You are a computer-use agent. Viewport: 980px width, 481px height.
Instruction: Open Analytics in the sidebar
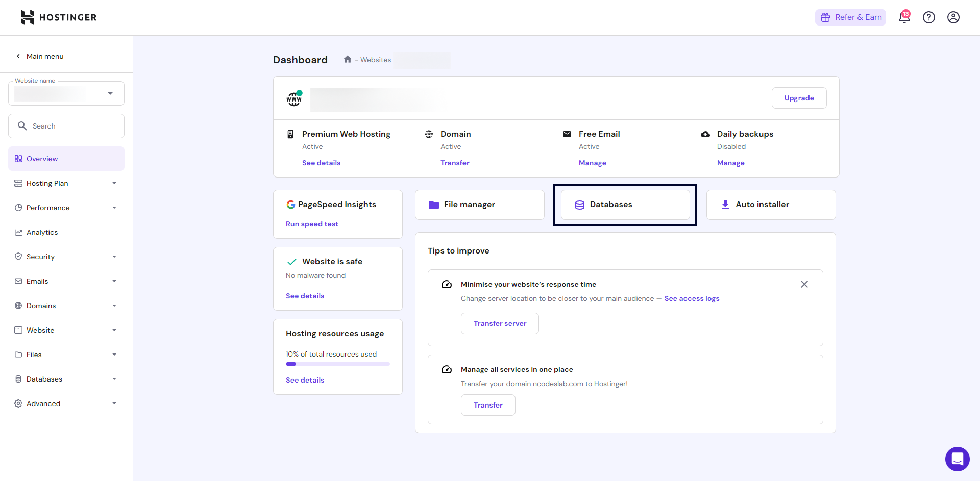(x=66, y=232)
